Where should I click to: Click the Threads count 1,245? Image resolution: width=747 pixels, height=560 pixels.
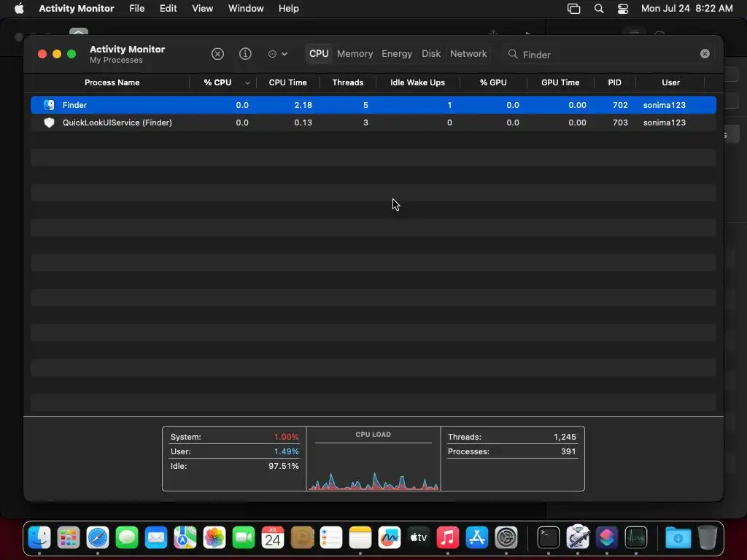coord(565,437)
